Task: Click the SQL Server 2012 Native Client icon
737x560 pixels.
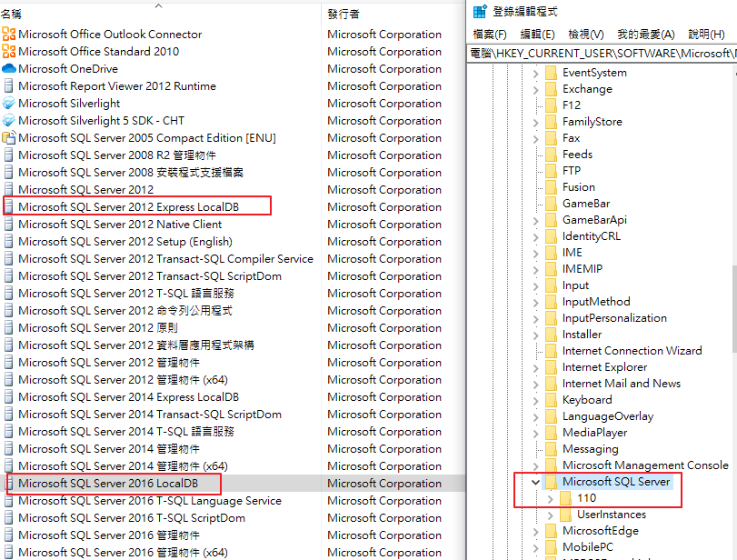Action: [x=8, y=225]
